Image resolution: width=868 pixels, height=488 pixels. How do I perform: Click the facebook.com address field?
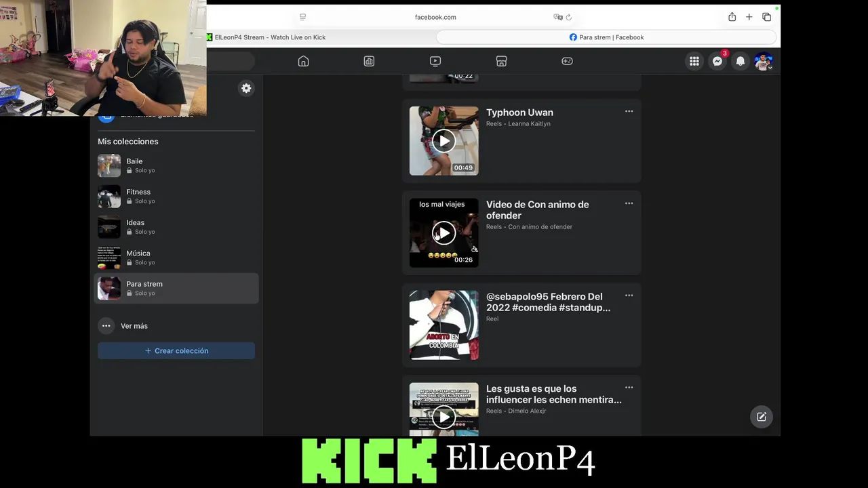click(x=435, y=17)
